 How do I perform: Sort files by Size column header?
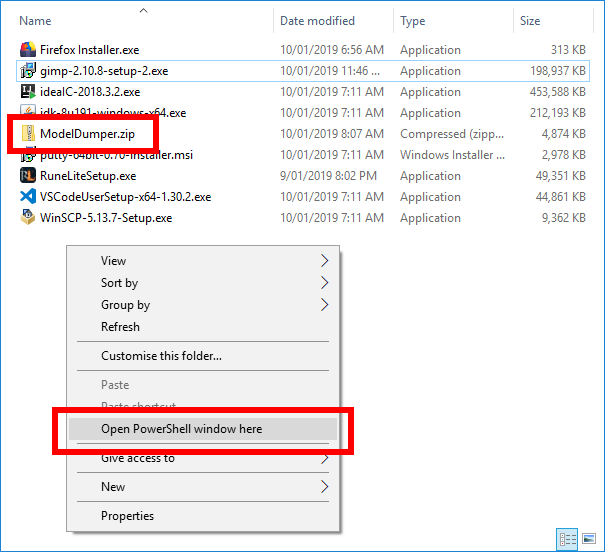[x=530, y=21]
